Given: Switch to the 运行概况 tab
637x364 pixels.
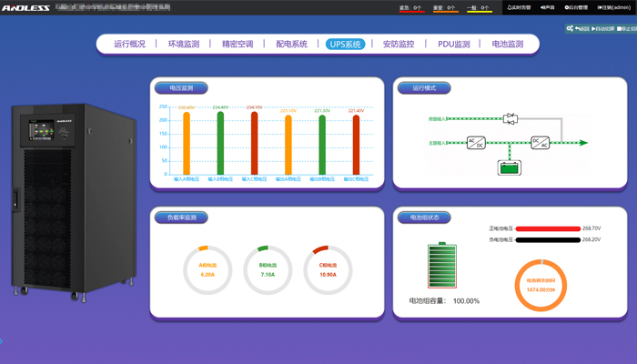Looking at the screenshot, I should click(129, 44).
